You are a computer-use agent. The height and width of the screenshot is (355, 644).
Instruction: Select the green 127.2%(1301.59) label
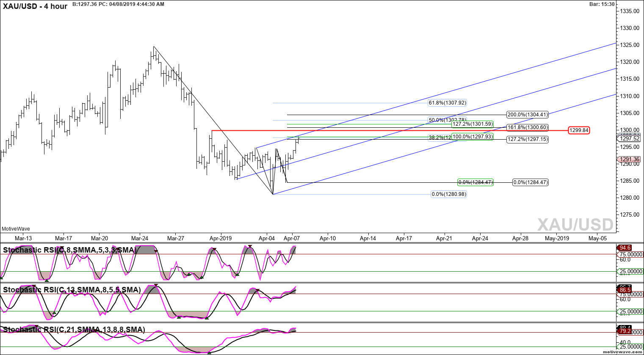coord(472,124)
